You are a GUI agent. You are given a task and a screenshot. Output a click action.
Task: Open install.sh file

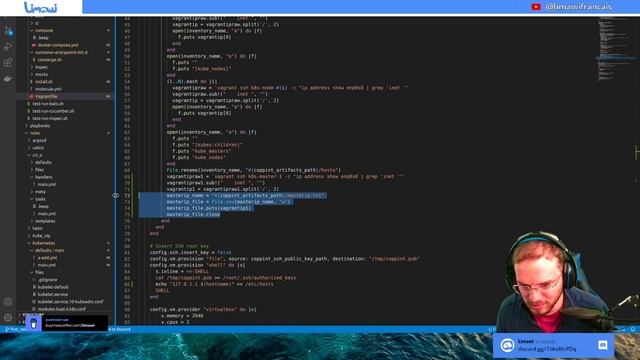click(44, 82)
